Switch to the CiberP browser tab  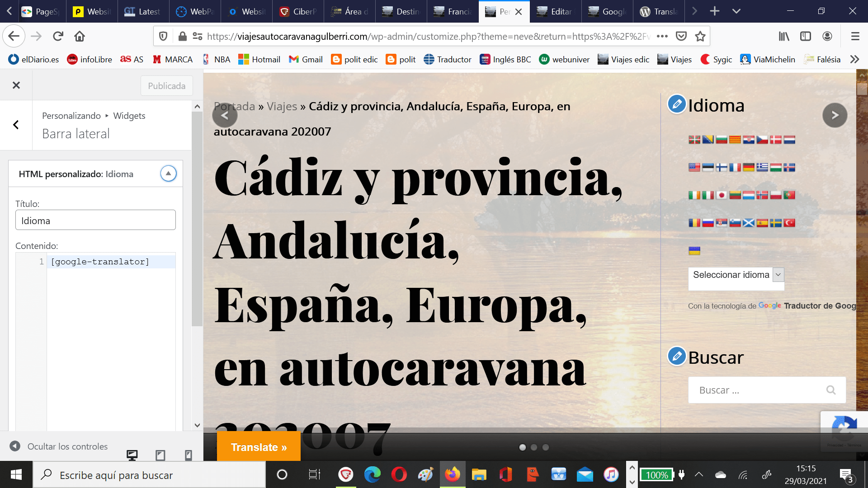[x=298, y=11]
